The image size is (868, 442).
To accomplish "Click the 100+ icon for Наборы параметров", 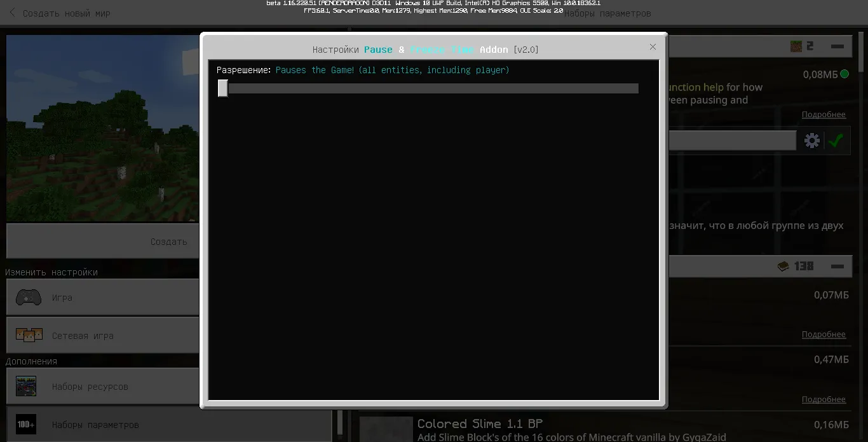I will (26, 424).
